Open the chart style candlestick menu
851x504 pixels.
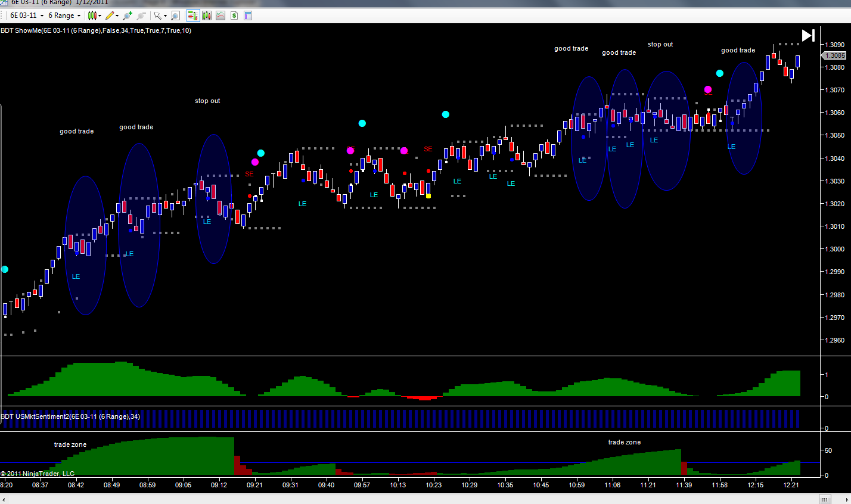point(92,15)
